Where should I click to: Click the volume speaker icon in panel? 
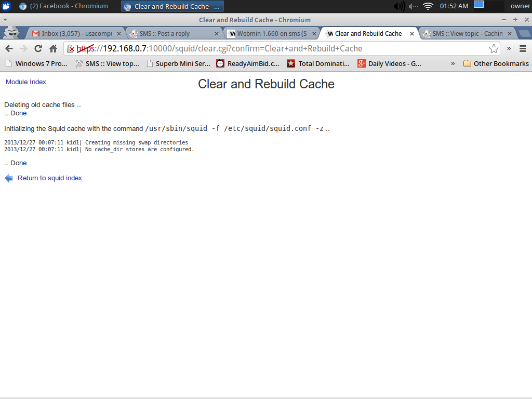click(399, 6)
